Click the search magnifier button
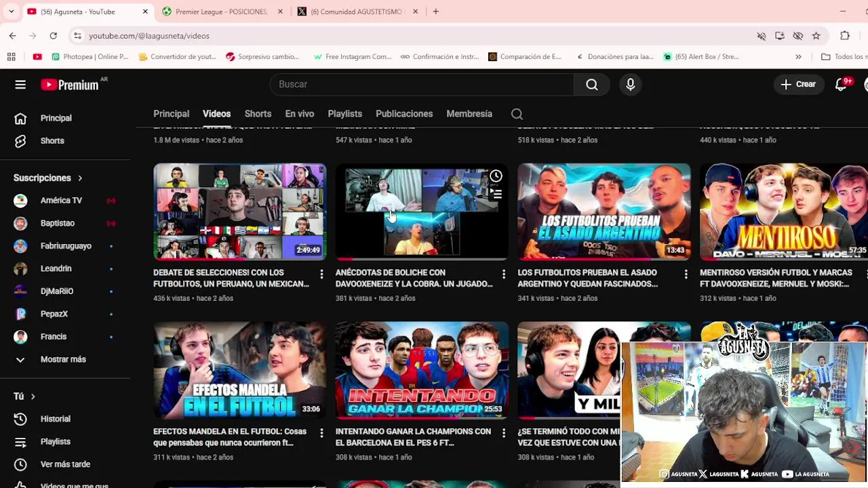 (x=592, y=84)
